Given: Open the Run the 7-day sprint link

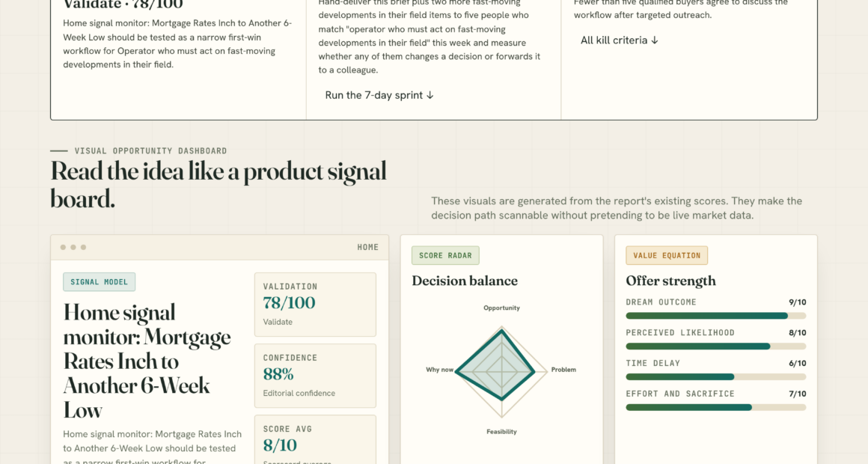Looking at the screenshot, I should (379, 95).
